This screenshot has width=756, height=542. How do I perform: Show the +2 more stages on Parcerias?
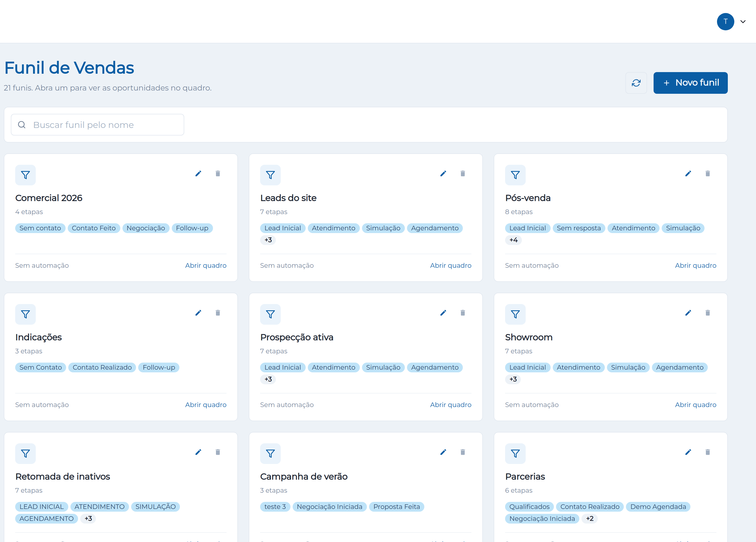coord(590,519)
